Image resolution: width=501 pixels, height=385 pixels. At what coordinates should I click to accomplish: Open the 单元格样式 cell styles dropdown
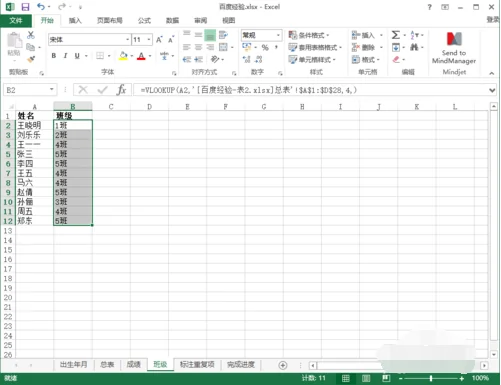[312, 60]
